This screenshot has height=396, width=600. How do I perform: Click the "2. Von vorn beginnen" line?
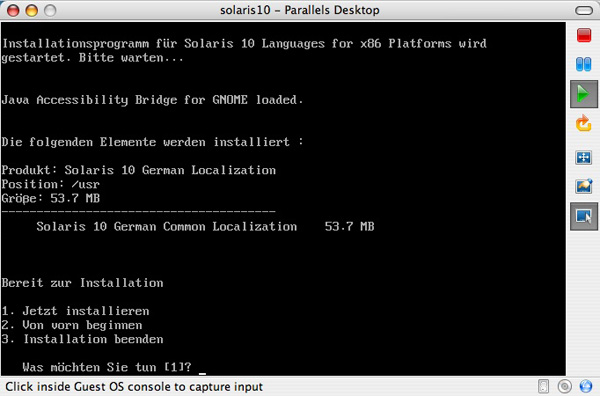72,325
